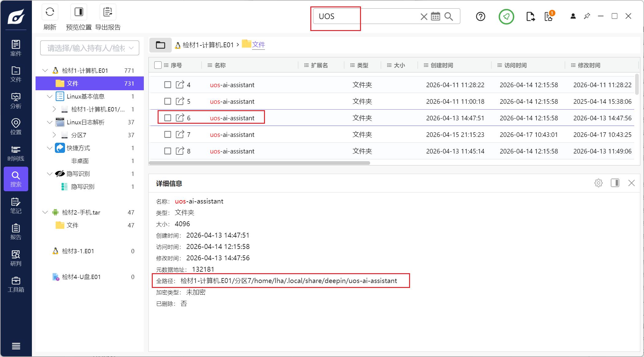
Task: Open the 文件 sidebar tab
Action: pyautogui.click(x=16, y=74)
